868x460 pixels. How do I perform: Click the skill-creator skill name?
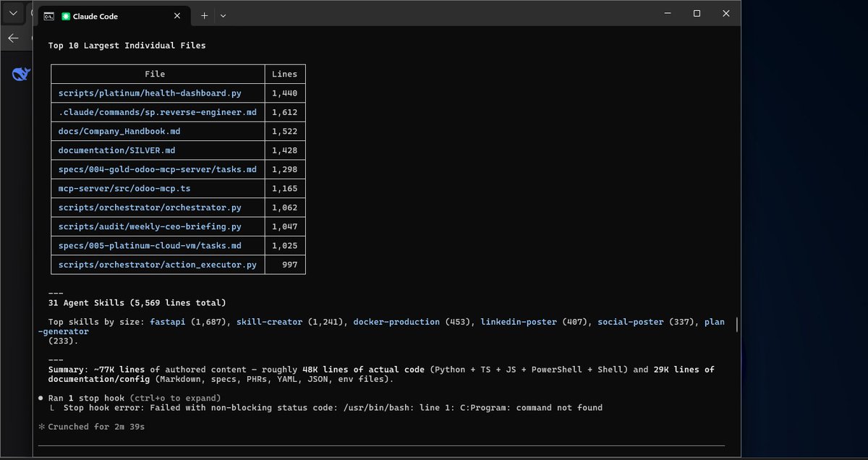click(269, 322)
